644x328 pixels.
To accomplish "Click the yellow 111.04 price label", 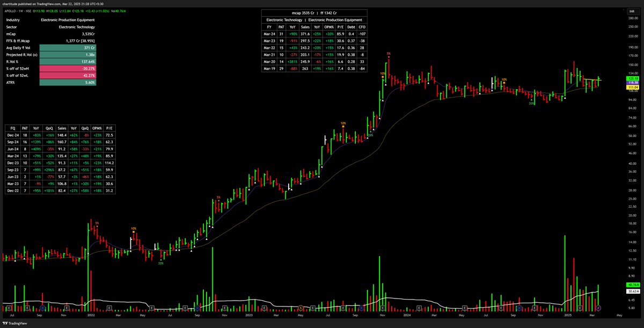I will 632,87.
